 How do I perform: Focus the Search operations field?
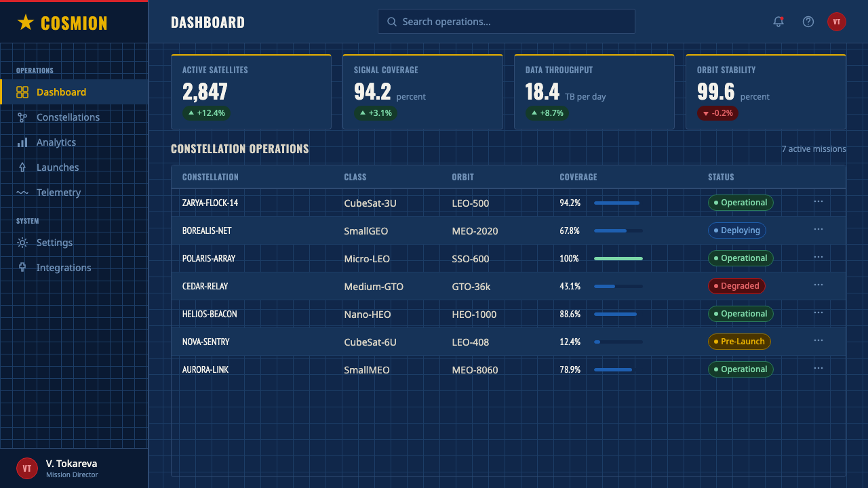coord(507,22)
